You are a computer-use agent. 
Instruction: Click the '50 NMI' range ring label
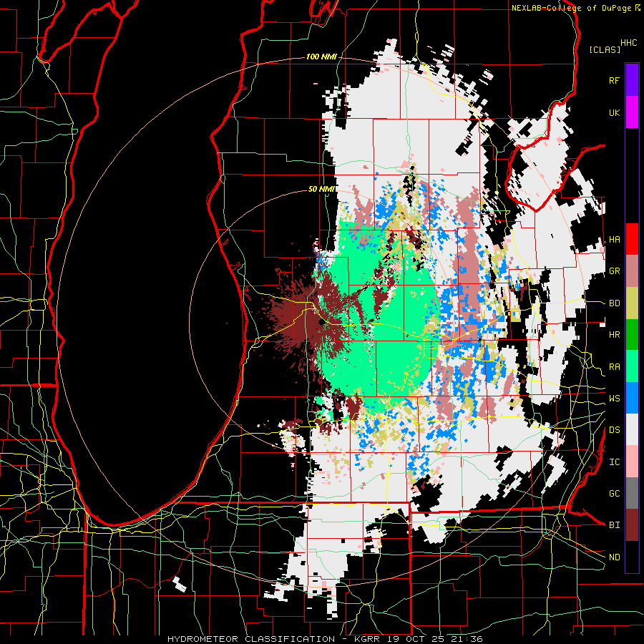(321, 190)
